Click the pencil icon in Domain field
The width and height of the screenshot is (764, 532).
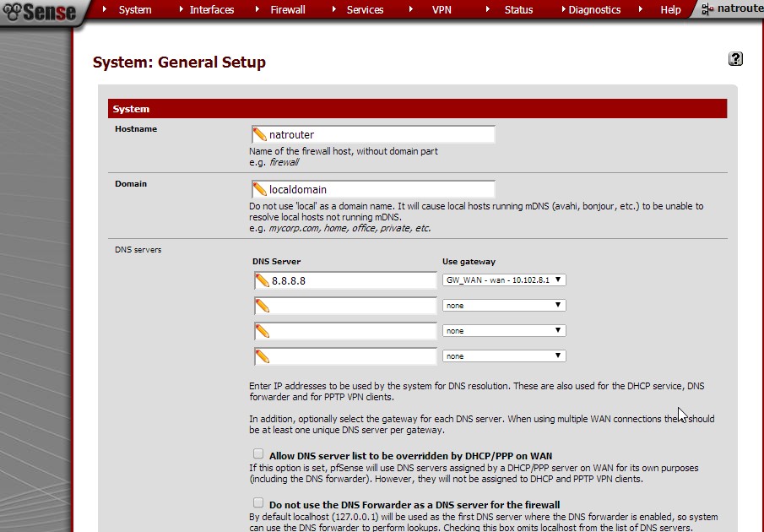click(x=260, y=189)
